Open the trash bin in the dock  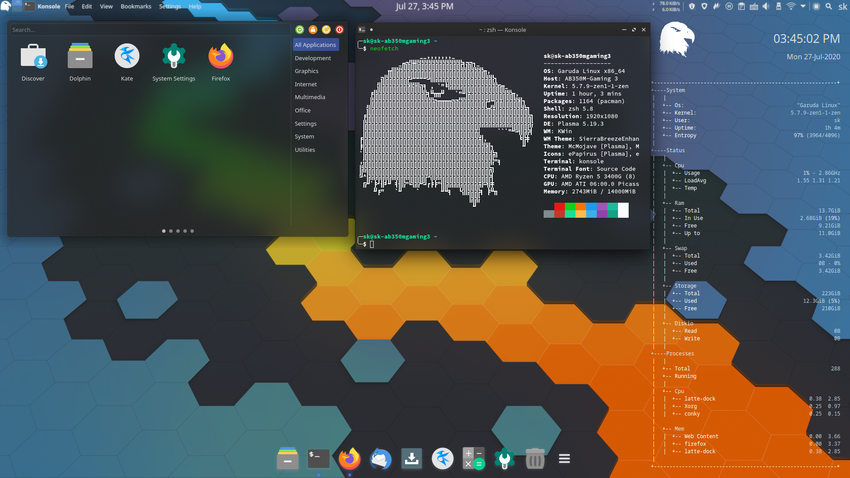point(535,458)
